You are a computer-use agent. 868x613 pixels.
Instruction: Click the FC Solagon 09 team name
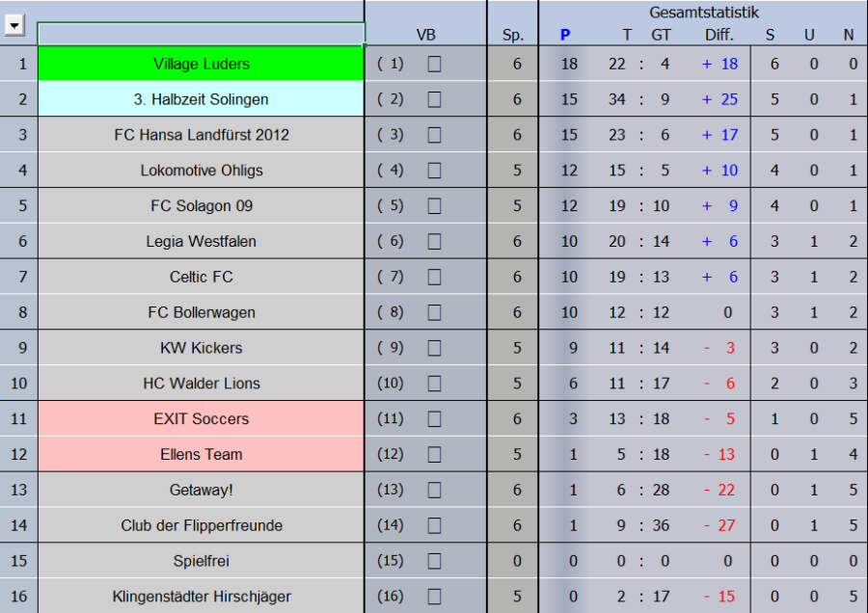pyautogui.click(x=201, y=206)
